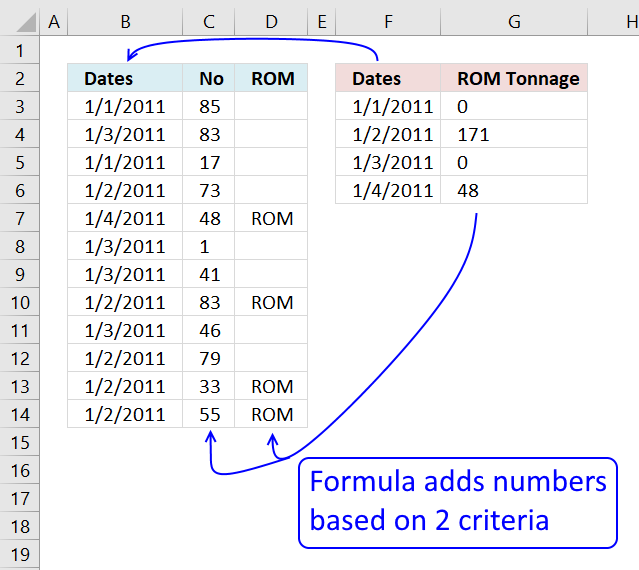Select cell with value 17
This screenshot has height=570, width=639.
[209, 162]
